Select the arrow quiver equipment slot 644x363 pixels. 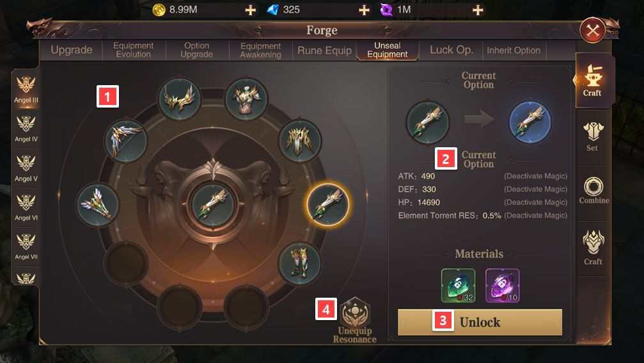pyautogui.click(x=98, y=205)
